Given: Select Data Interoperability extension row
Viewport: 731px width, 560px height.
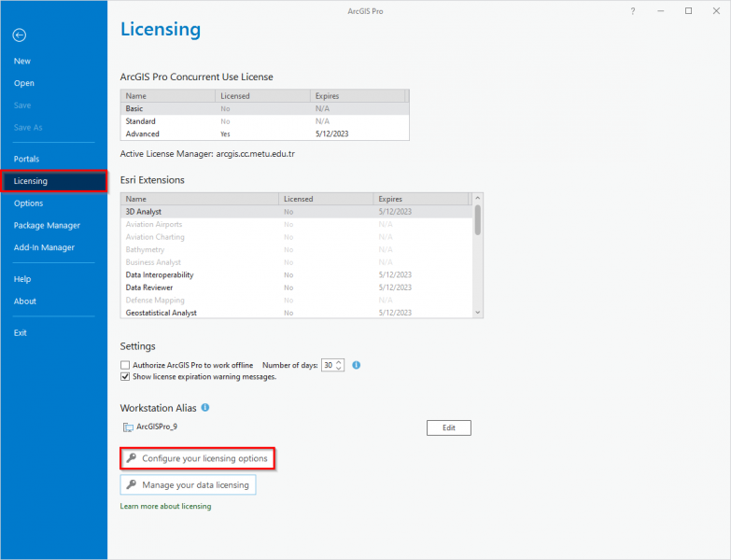Looking at the screenshot, I should (297, 275).
